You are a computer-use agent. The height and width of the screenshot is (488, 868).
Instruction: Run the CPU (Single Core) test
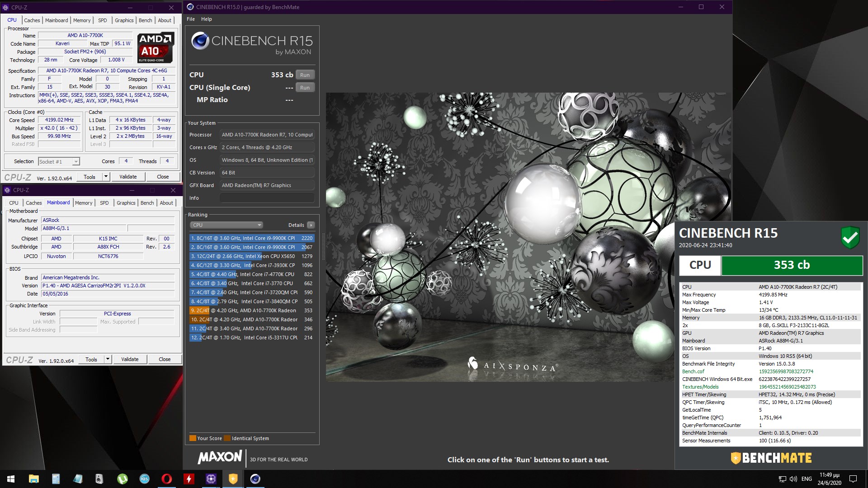(305, 88)
